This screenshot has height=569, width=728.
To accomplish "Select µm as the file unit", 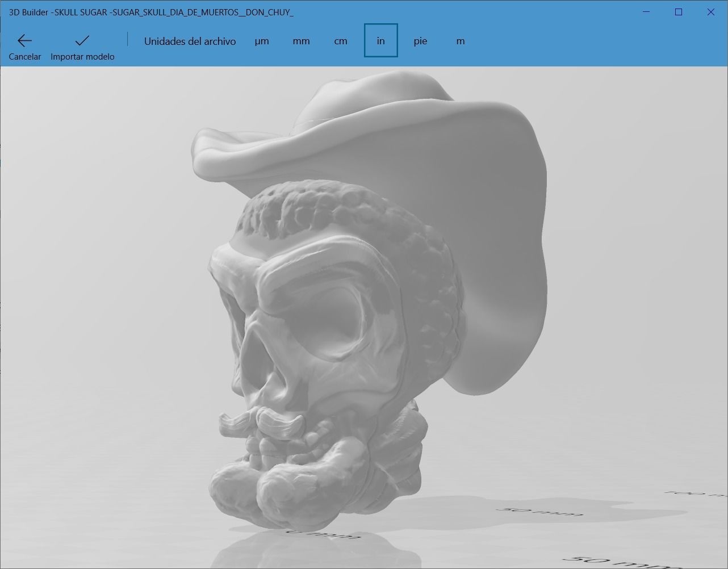I will point(262,40).
